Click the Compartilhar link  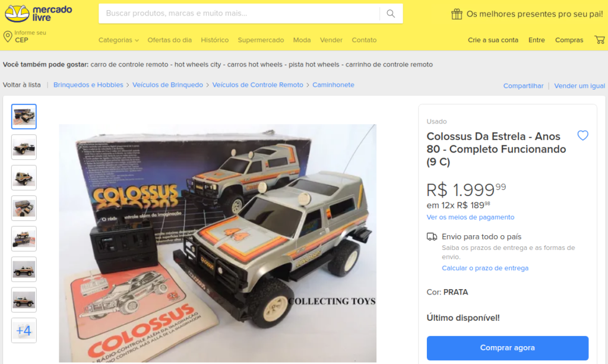click(x=523, y=86)
